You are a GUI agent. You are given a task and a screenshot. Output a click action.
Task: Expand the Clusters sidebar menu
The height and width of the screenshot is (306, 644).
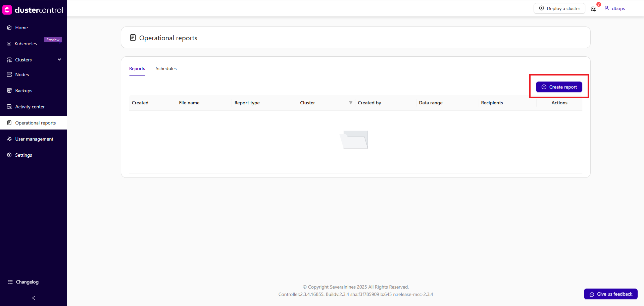(59, 60)
